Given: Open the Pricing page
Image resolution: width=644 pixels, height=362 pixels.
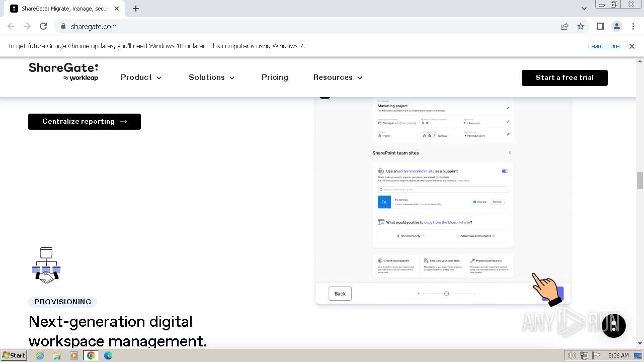Looking at the screenshot, I should click(x=275, y=77).
